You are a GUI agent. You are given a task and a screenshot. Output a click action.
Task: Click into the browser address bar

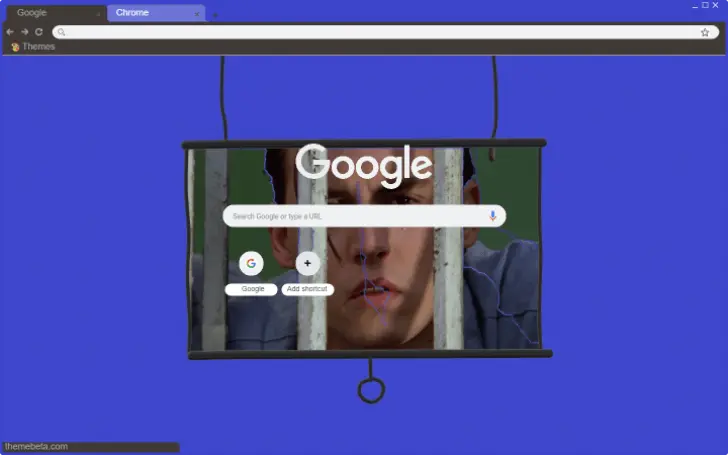click(x=380, y=32)
